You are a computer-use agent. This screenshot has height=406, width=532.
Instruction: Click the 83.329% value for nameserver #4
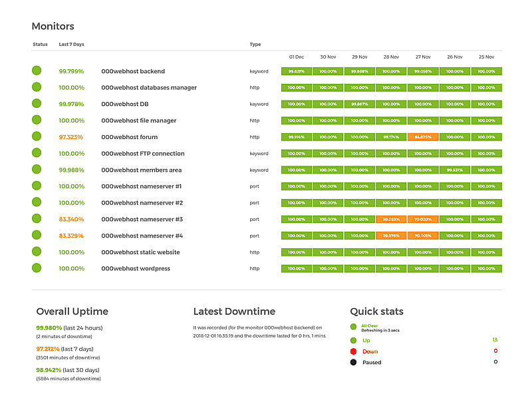pos(71,236)
